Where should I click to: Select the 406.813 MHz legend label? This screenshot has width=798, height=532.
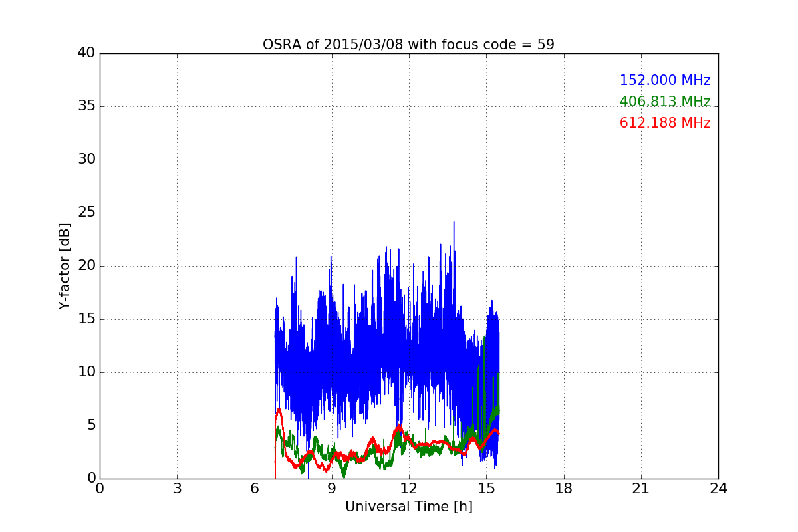click(665, 102)
